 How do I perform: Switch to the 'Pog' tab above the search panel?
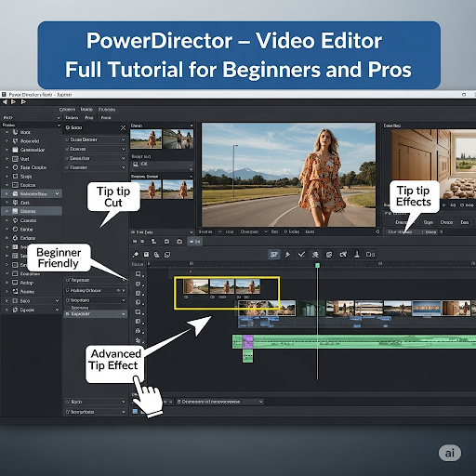89,118
